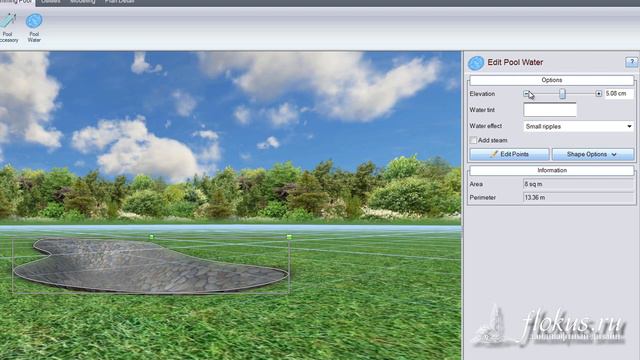Click the Edit Pool Water panel icon

click(x=476, y=63)
